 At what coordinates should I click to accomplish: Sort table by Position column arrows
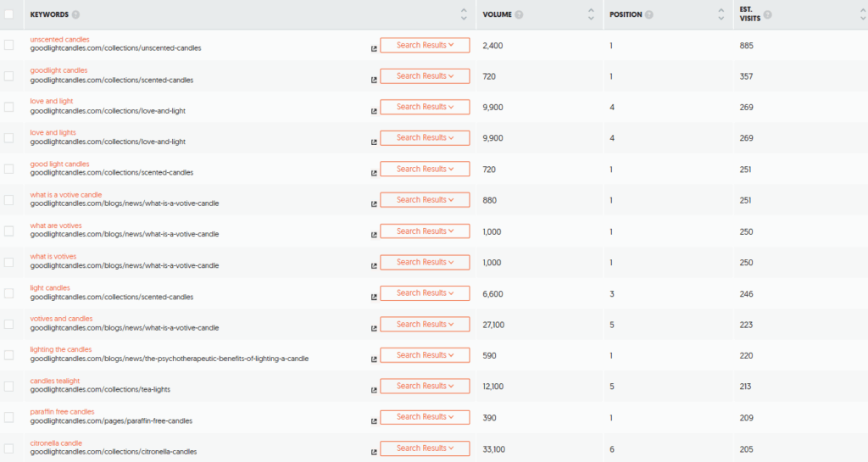pyautogui.click(x=721, y=14)
